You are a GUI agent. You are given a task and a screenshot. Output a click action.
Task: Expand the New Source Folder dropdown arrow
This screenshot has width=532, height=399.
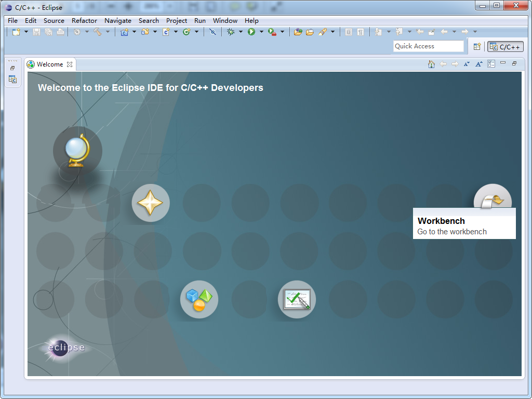point(155,32)
